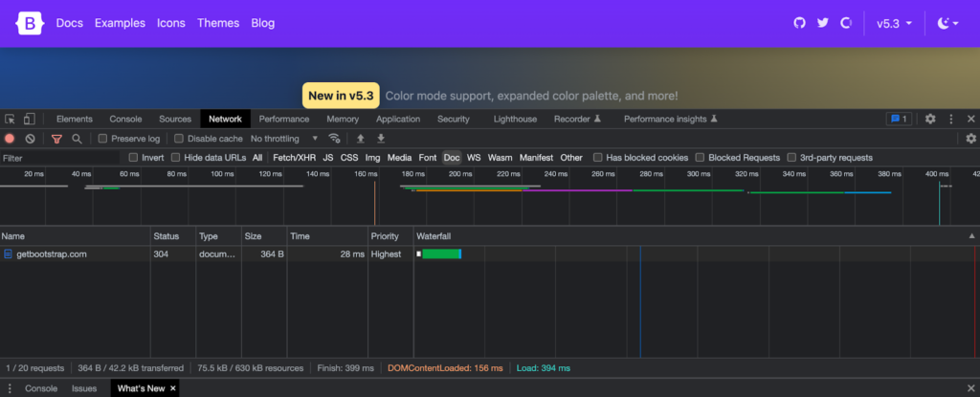This screenshot has height=397, width=980.
Task: Open the Examples navigation link
Action: pyautogui.click(x=120, y=23)
